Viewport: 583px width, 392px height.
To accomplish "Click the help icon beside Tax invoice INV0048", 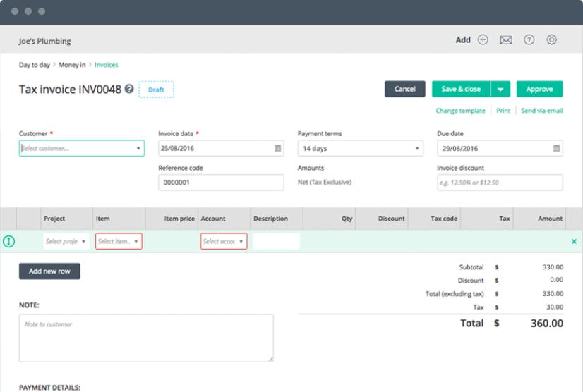I will pos(129,89).
